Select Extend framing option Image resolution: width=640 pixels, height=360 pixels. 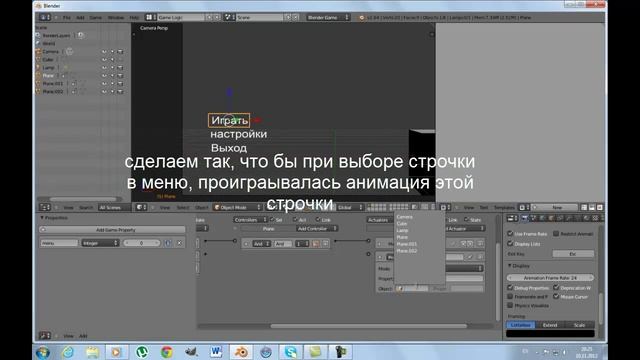550,325
